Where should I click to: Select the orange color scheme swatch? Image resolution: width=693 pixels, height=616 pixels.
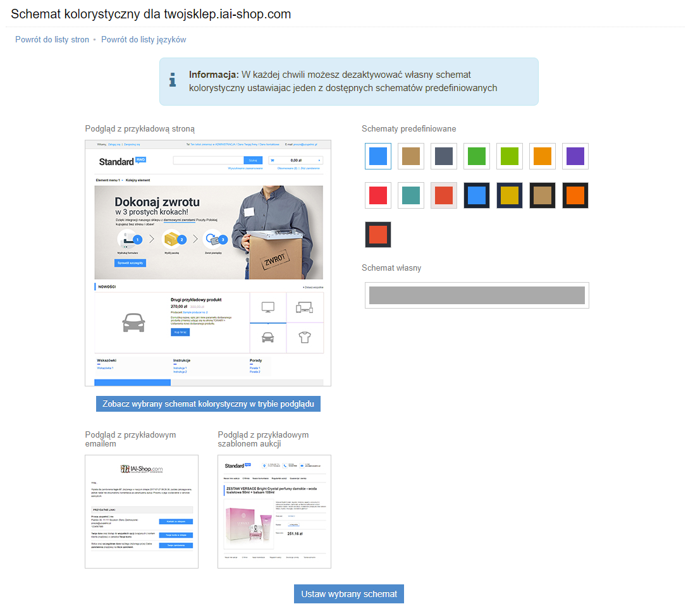click(x=543, y=156)
